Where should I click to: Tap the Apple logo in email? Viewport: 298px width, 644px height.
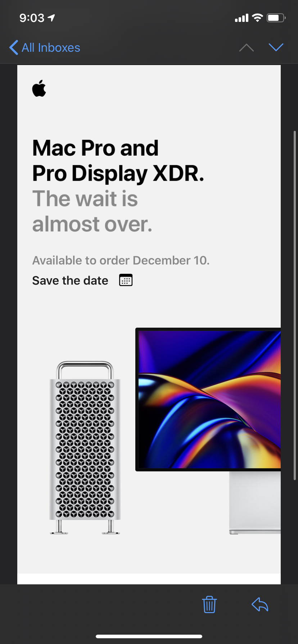click(39, 88)
